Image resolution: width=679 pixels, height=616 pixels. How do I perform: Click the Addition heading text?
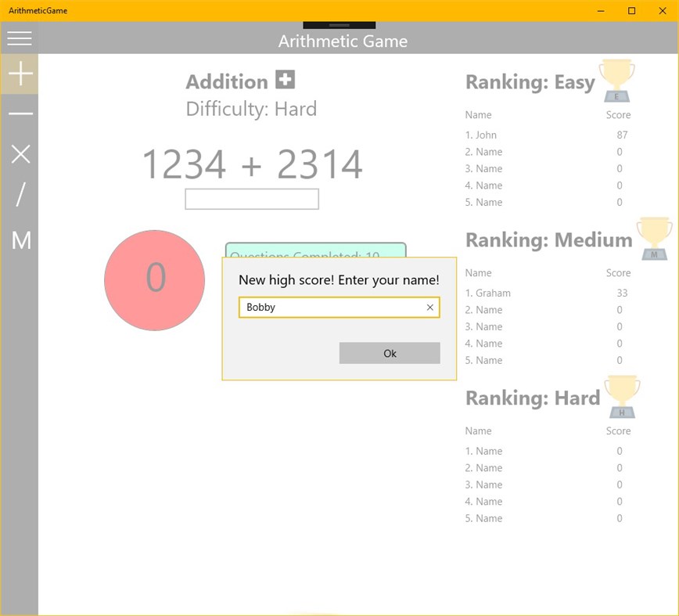(x=227, y=81)
